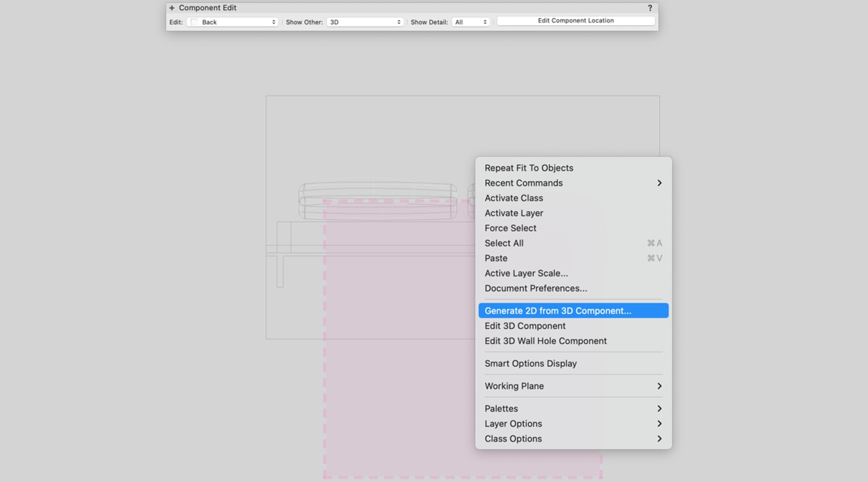
Task: Expand the Working Plane submenu
Action: (x=573, y=386)
